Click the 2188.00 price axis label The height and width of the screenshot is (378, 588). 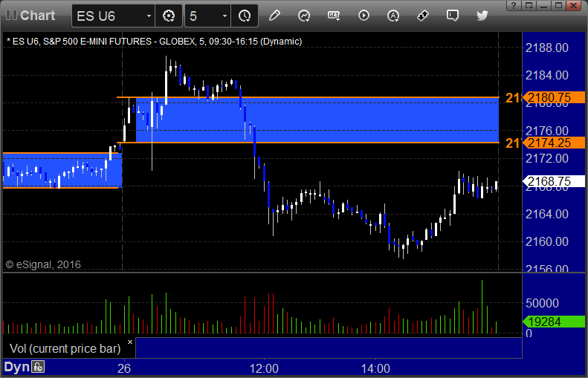point(547,48)
